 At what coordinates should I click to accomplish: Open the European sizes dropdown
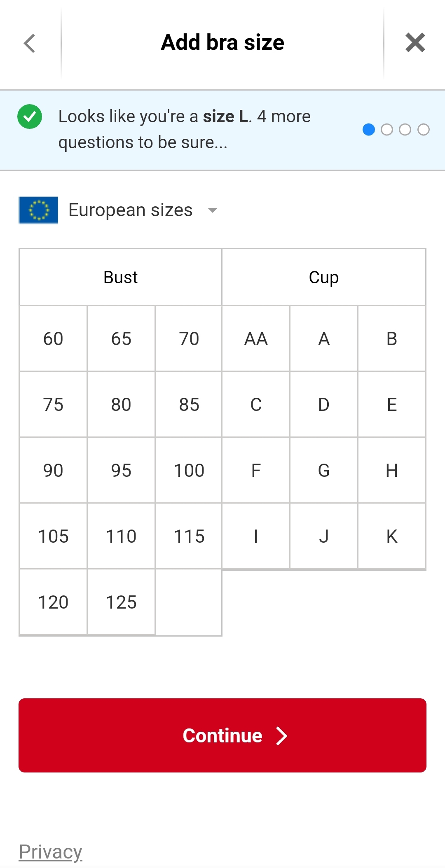point(130,210)
